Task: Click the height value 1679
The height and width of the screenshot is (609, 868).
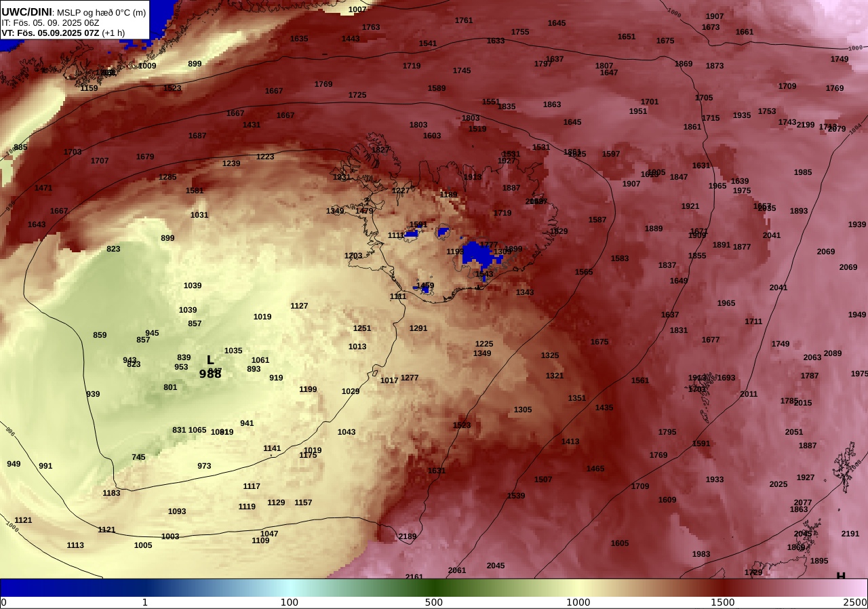Action: (x=145, y=157)
